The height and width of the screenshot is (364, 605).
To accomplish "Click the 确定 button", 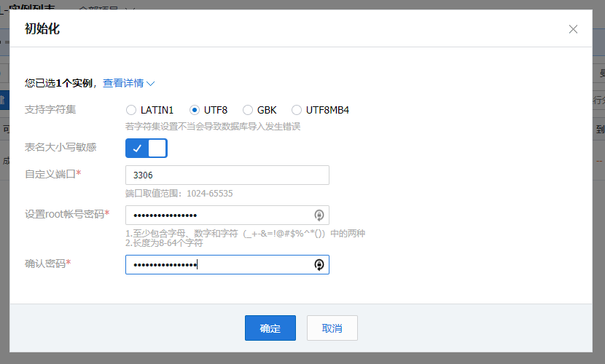I will pyautogui.click(x=270, y=328).
